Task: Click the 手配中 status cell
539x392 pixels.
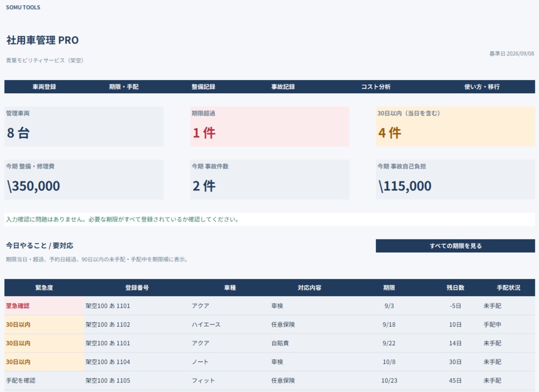Action: 508,324
